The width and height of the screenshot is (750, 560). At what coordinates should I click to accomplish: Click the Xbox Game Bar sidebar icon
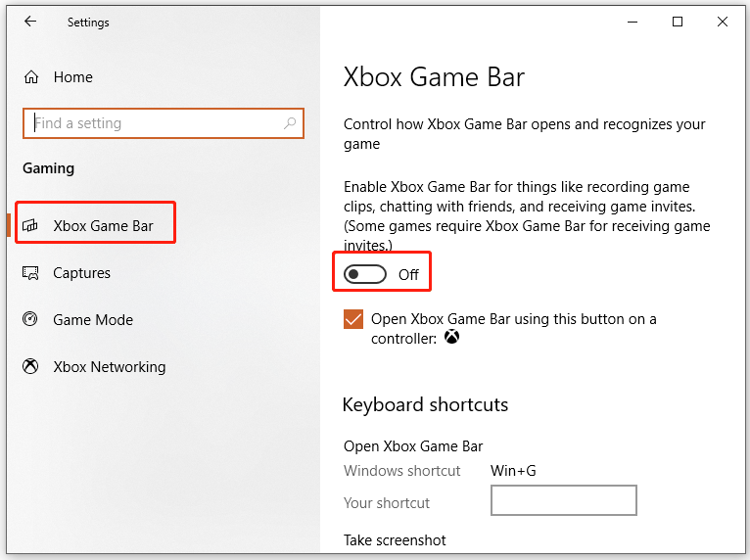pos(30,225)
